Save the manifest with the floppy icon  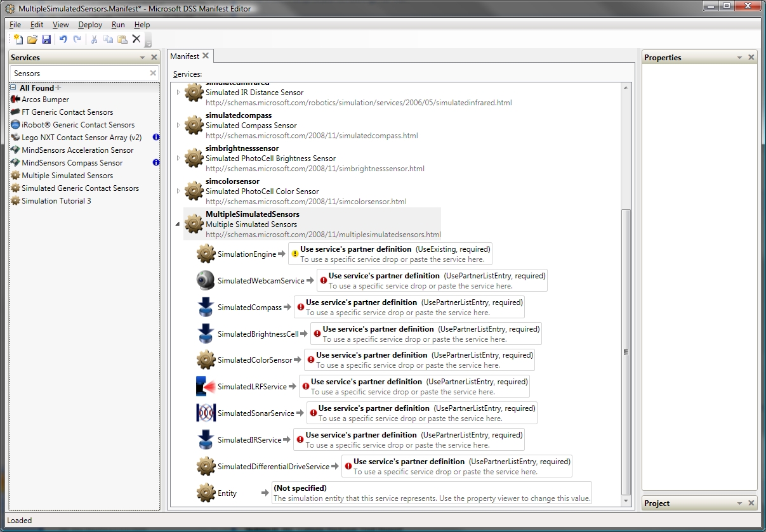(46, 39)
